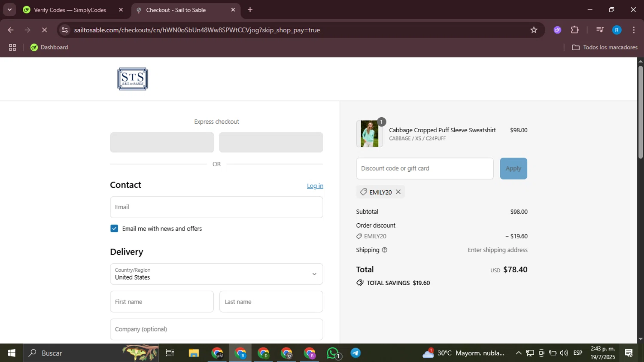Open volume control in system tray

click(564, 353)
